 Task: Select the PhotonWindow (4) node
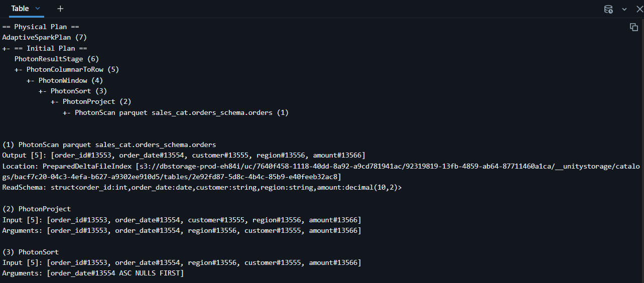[x=71, y=80]
